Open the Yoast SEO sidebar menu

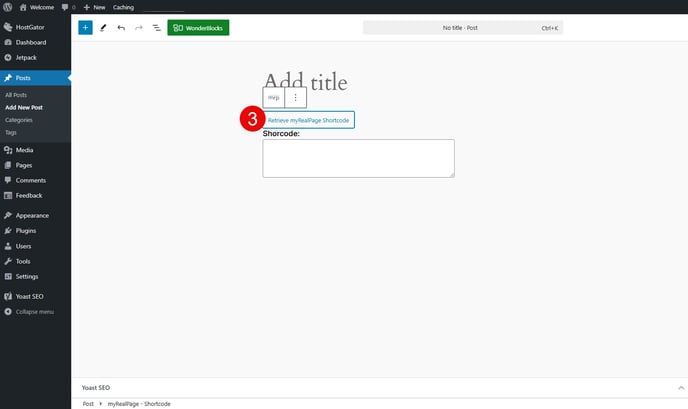pyautogui.click(x=35, y=297)
